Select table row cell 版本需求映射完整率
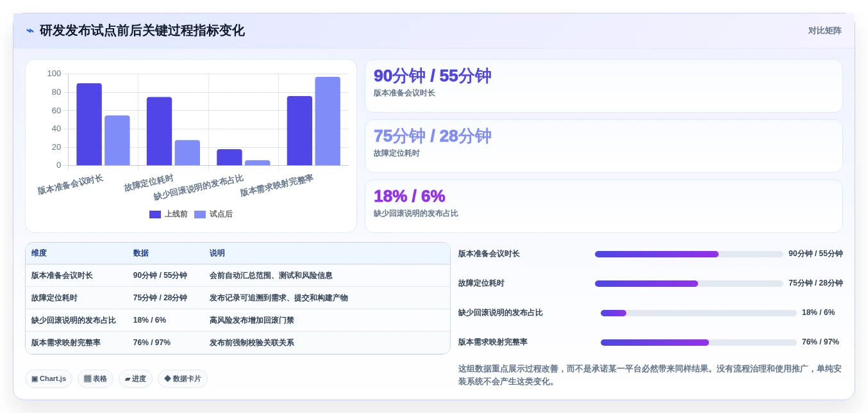 click(66, 343)
